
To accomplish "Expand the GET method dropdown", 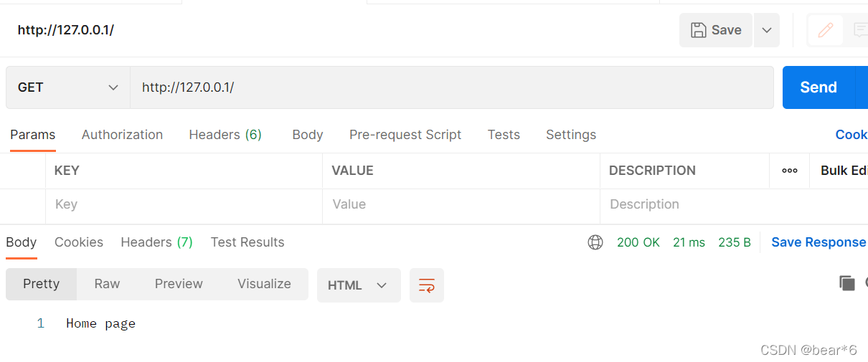I will point(68,87).
